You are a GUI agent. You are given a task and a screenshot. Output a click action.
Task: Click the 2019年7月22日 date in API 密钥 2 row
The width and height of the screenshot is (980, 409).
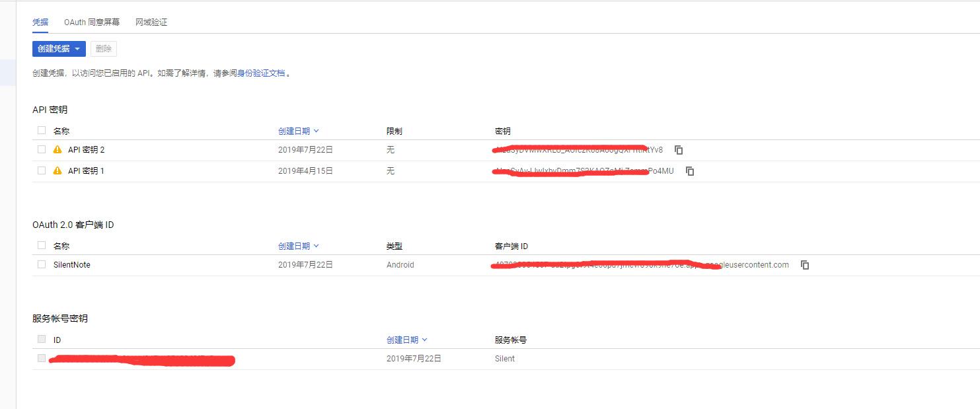pyautogui.click(x=305, y=150)
